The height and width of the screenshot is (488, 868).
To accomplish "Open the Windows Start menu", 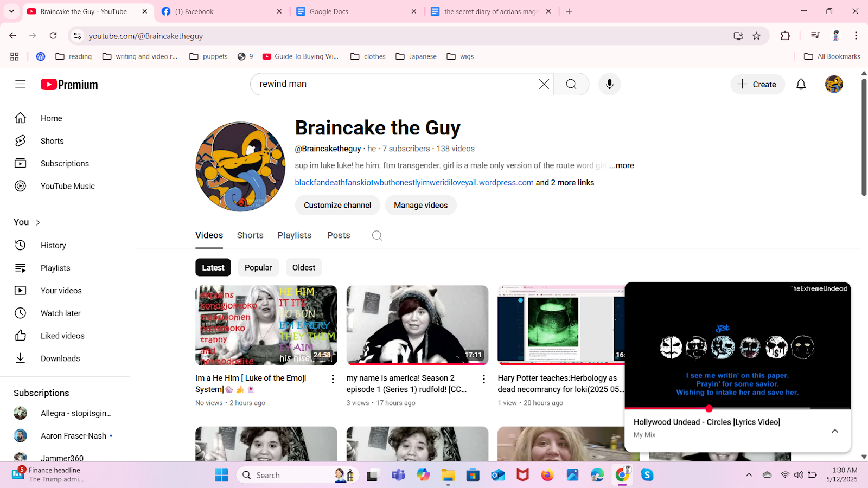I will point(221,475).
